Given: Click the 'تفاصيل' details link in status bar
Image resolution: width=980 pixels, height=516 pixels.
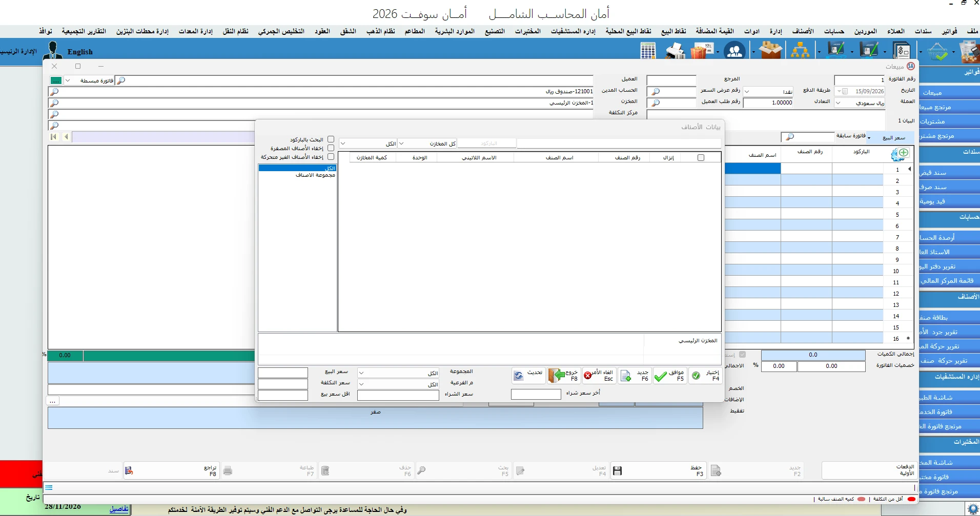Looking at the screenshot, I should [x=119, y=509].
